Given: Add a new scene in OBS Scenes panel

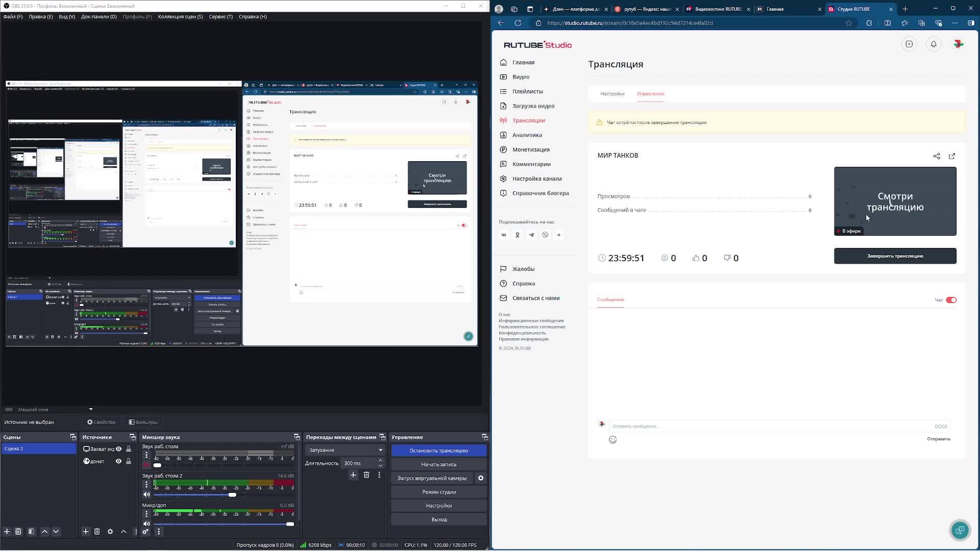Looking at the screenshot, I should 7,532.
